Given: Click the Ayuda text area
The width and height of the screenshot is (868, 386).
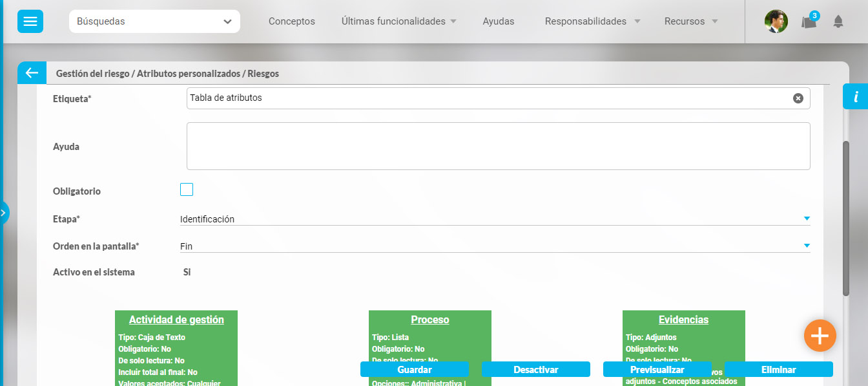Looking at the screenshot, I should (498, 146).
